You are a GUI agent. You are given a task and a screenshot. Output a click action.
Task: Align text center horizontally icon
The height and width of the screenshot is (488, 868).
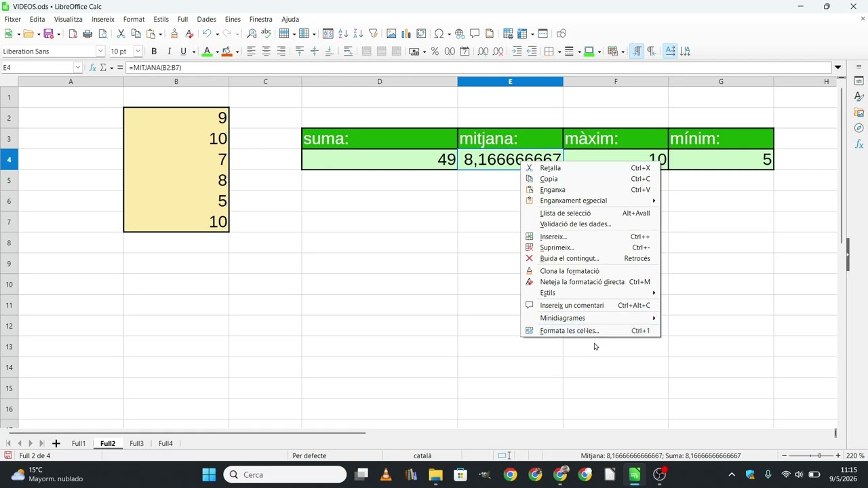pos(266,51)
